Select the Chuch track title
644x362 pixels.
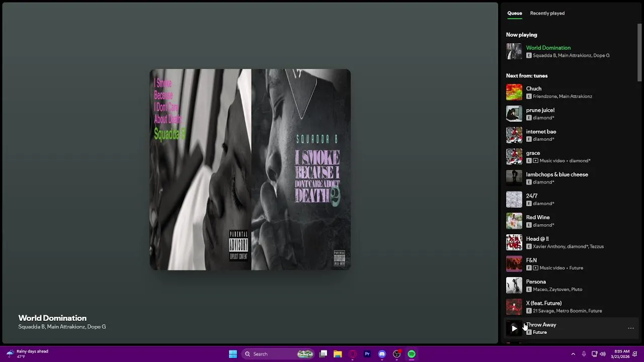click(534, 88)
